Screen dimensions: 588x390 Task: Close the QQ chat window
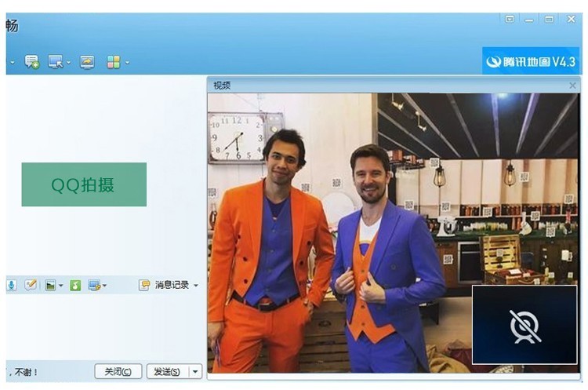click(571, 19)
